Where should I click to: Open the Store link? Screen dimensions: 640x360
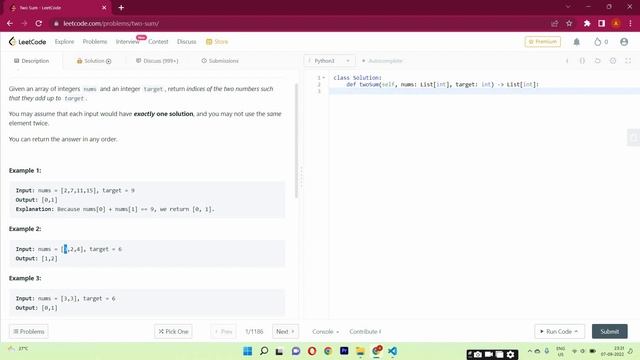pos(217,42)
